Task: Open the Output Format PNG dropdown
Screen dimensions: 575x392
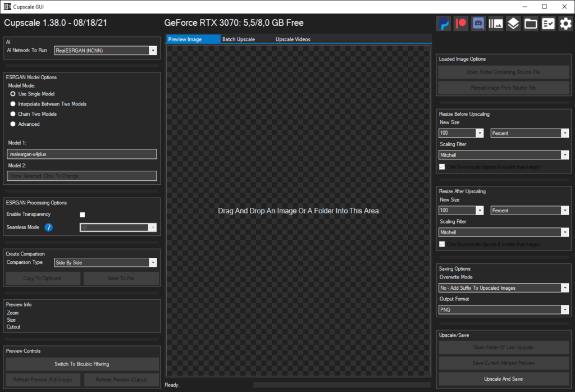Action: [x=504, y=310]
